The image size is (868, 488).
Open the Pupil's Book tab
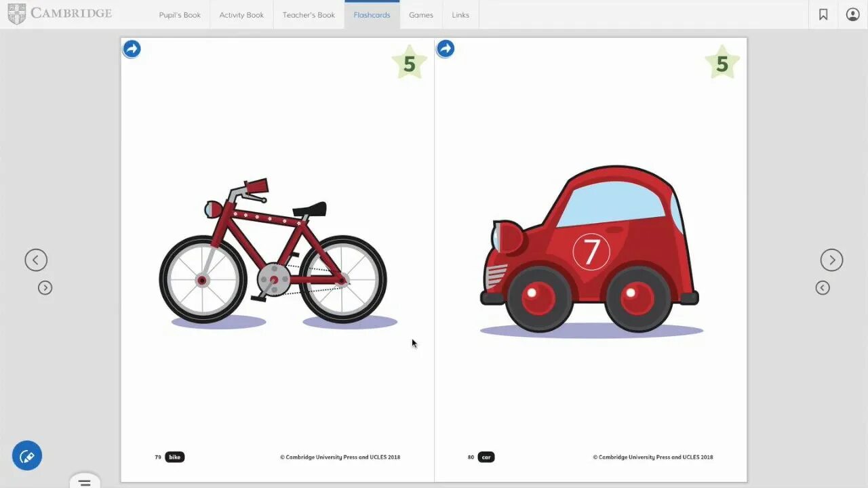coord(180,15)
